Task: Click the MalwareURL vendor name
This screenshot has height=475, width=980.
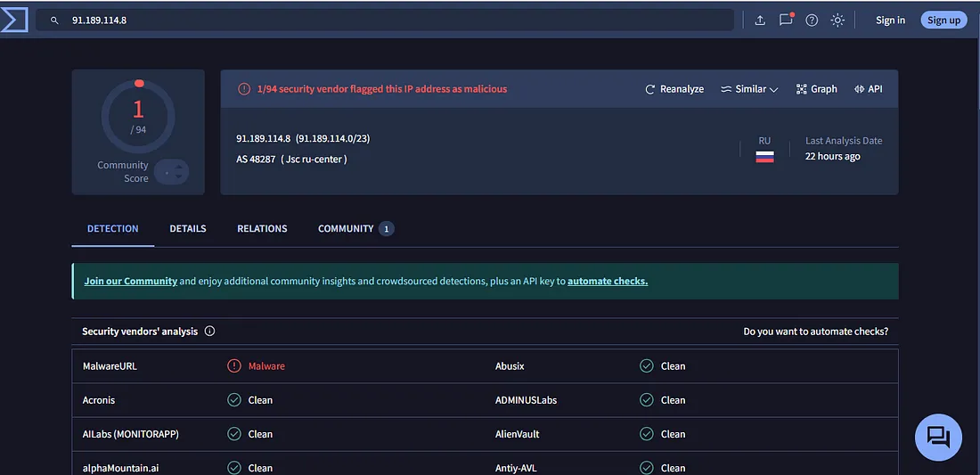Action: 110,366
